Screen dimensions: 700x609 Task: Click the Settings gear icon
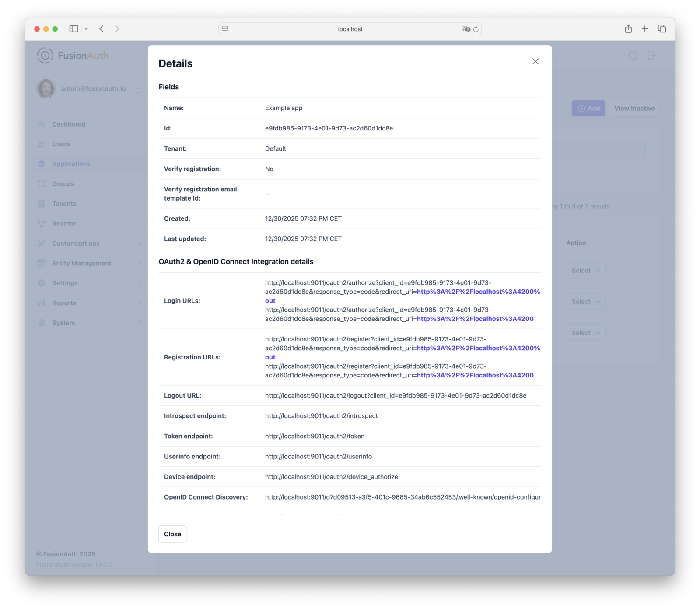click(42, 283)
